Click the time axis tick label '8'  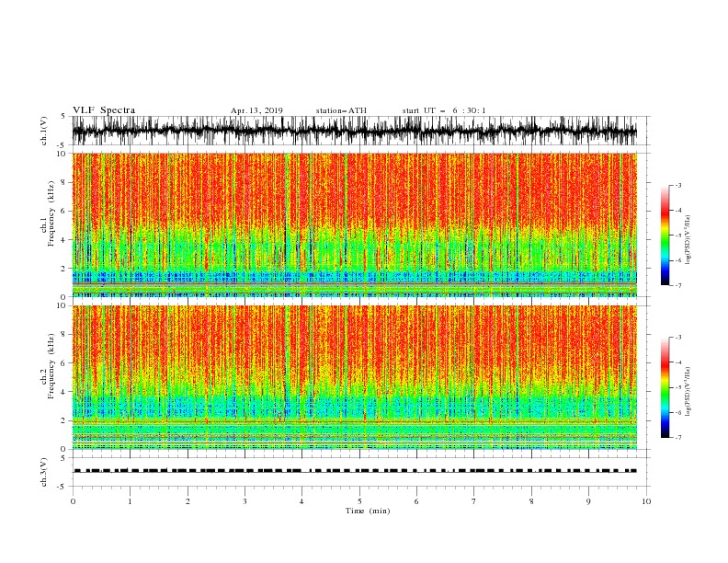(531, 501)
